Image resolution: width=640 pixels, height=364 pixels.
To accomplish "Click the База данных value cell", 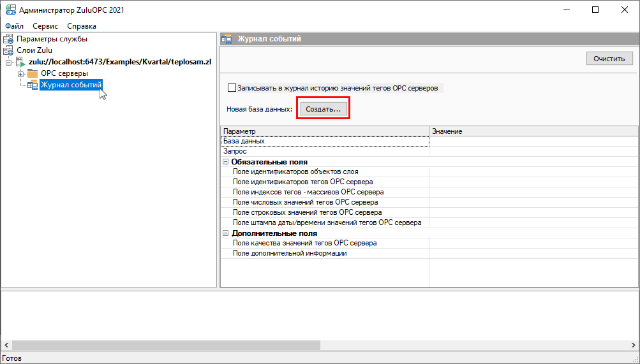I will (533, 142).
